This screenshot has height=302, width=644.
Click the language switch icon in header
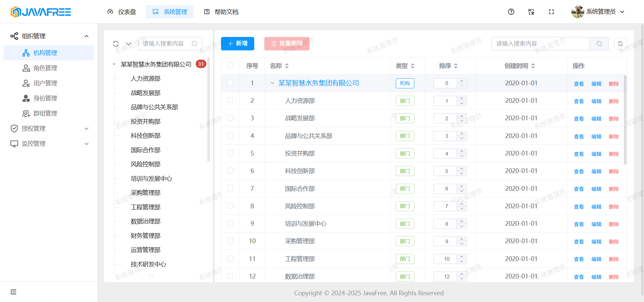pyautogui.click(x=531, y=12)
